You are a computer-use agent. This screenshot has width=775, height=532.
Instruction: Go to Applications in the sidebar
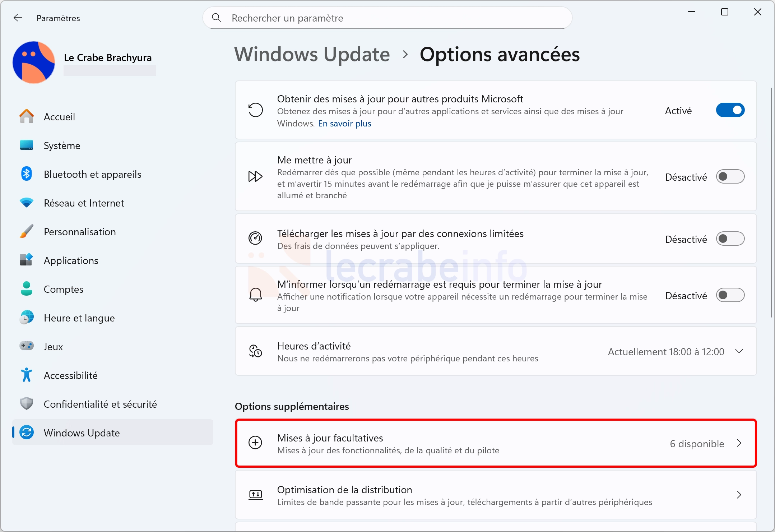click(71, 260)
